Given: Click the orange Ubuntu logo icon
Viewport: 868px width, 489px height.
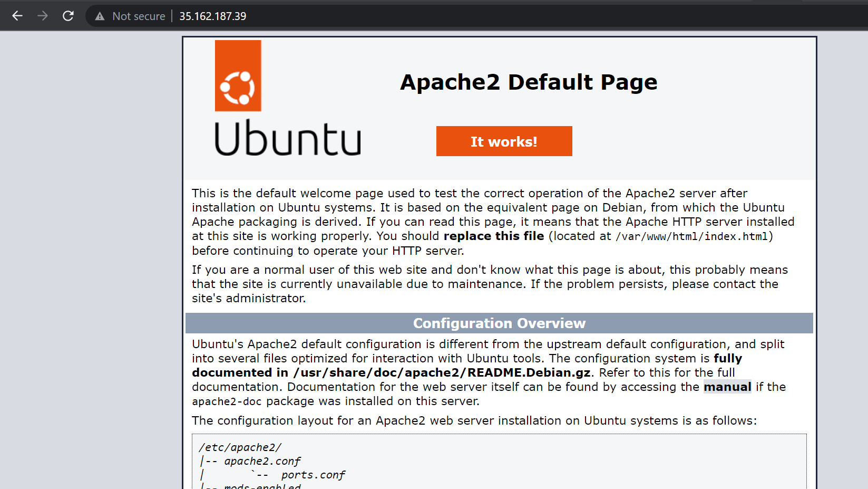Looking at the screenshot, I should [238, 76].
